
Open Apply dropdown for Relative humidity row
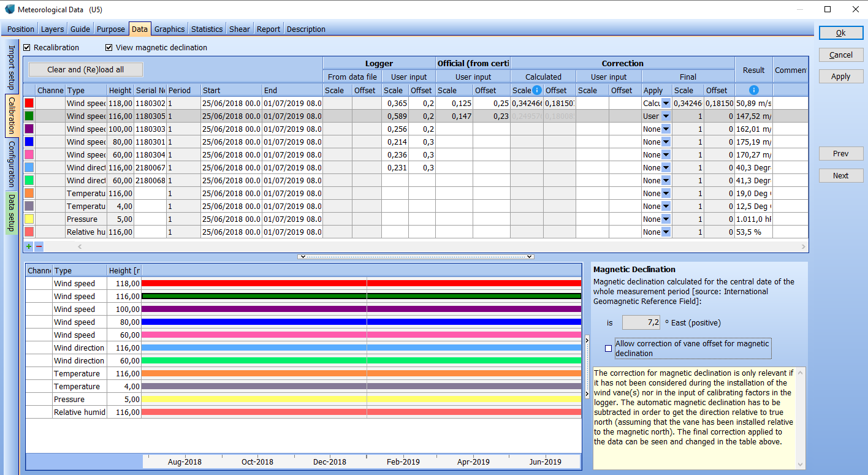click(666, 232)
